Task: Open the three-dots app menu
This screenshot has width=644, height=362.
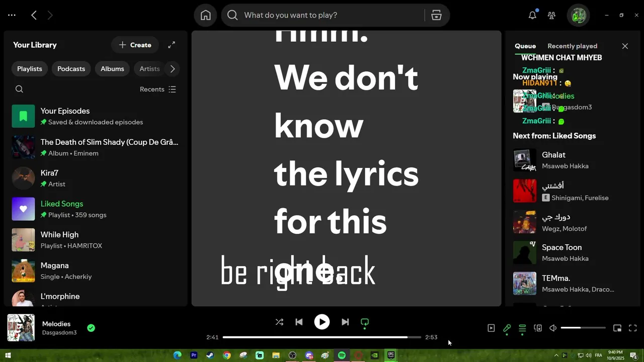Action: click(12, 15)
